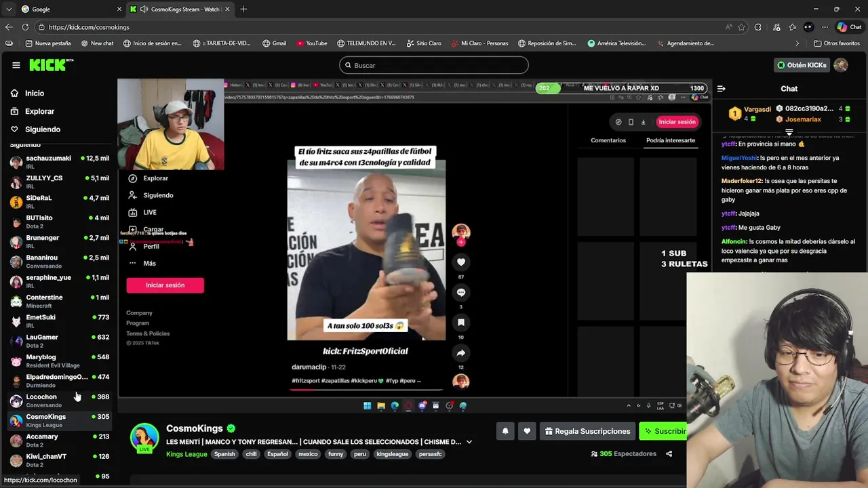Open the Kings League category link
Screen dimensions: 868x488
(186, 454)
